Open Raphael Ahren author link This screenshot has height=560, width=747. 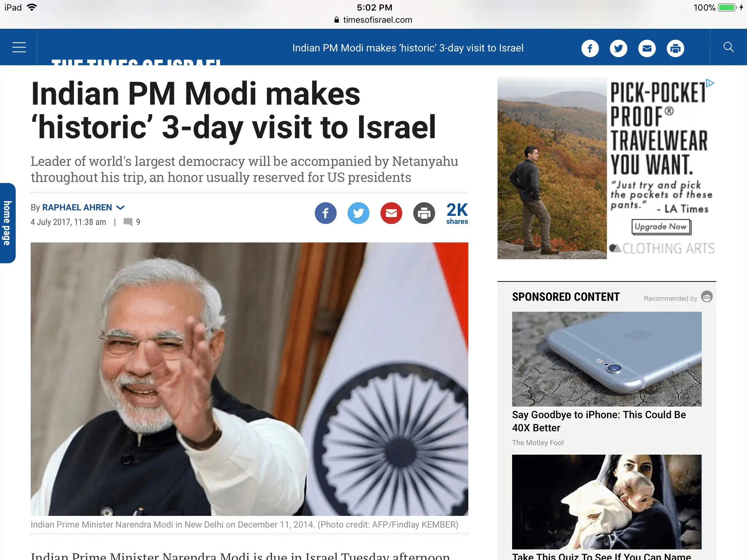(x=77, y=207)
